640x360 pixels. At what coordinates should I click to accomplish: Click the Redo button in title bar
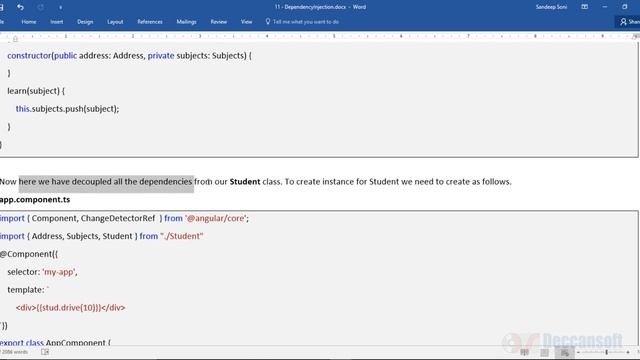point(40,7)
